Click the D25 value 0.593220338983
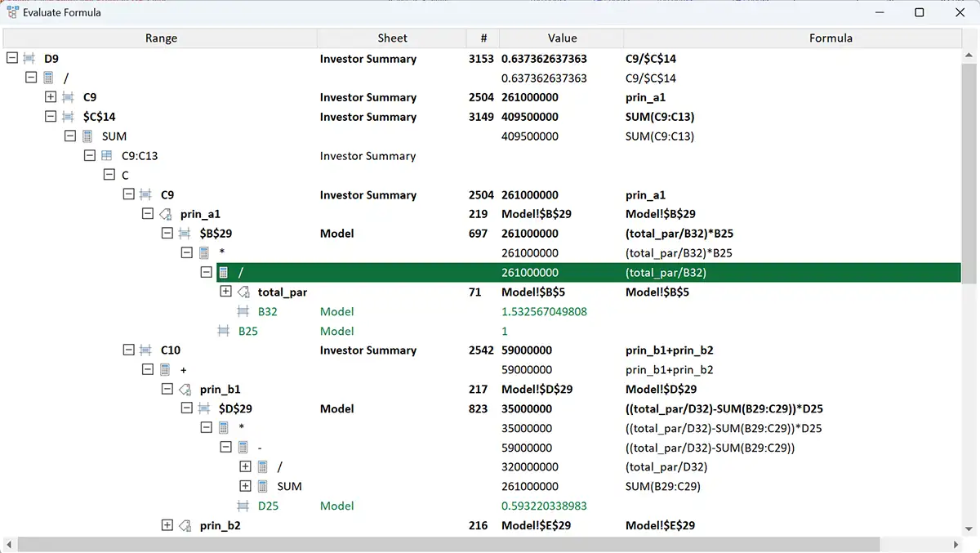Image resolution: width=980 pixels, height=553 pixels. point(544,506)
